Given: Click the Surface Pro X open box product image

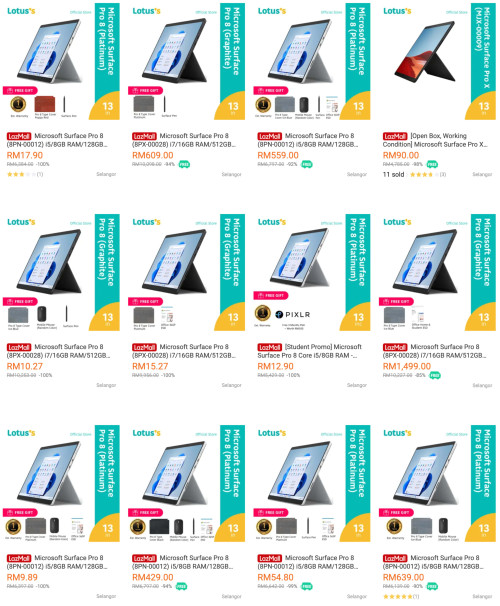Looking at the screenshot, I should click(x=437, y=61).
